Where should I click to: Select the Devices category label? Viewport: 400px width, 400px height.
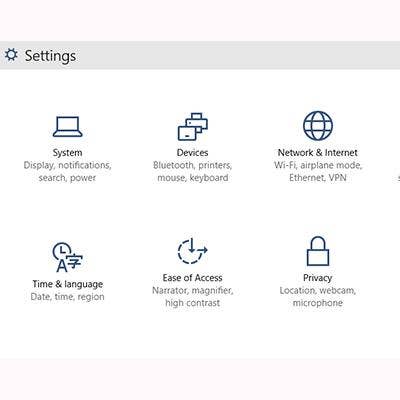point(192,153)
